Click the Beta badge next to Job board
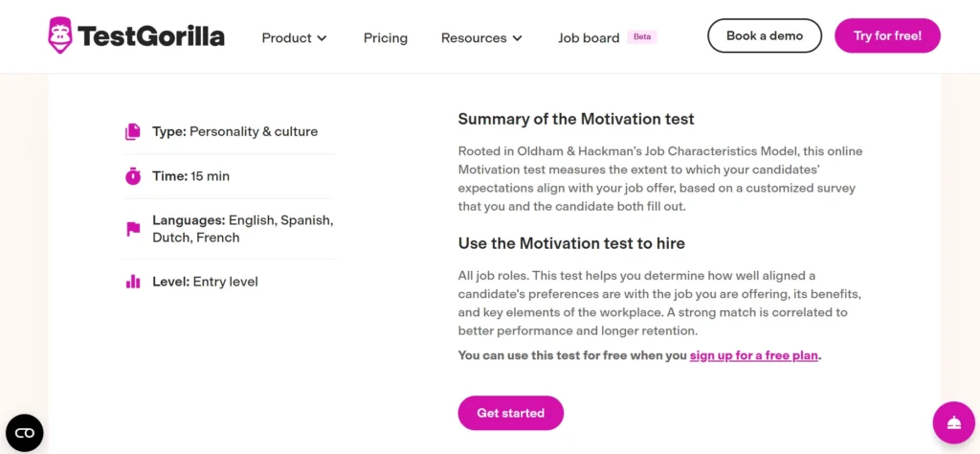Image resolution: width=980 pixels, height=454 pixels. pos(642,37)
